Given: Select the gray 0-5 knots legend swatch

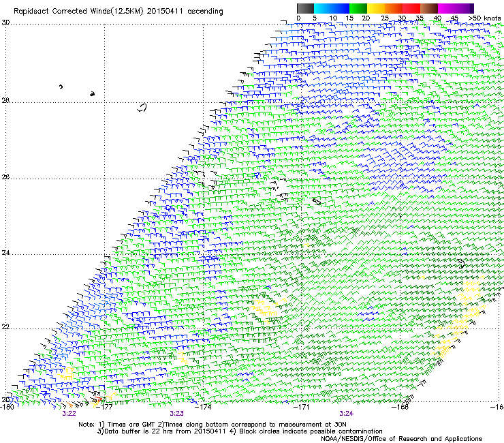Looking at the screenshot, I should coord(305,8).
